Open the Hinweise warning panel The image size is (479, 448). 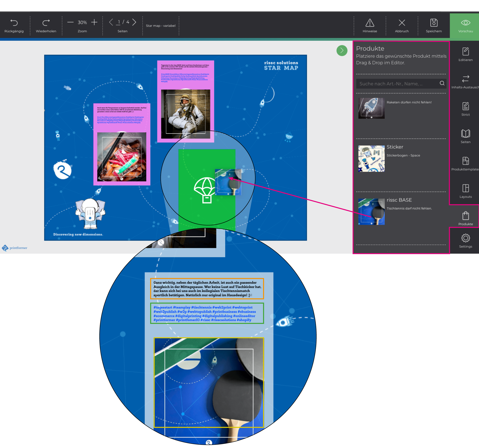[x=370, y=23]
